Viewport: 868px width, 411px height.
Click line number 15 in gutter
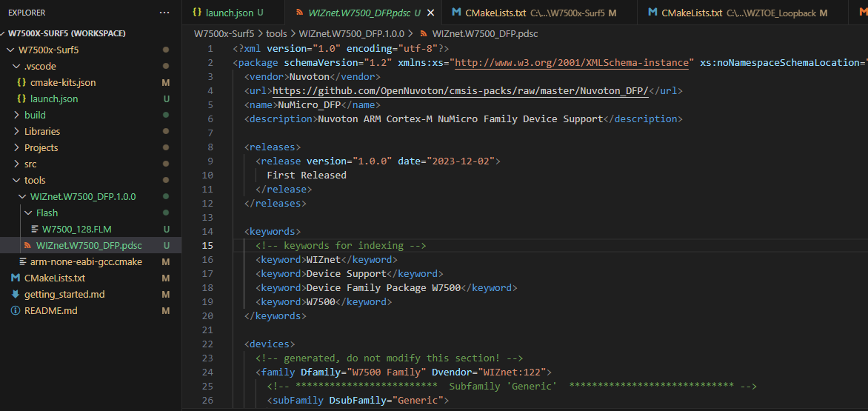point(207,246)
